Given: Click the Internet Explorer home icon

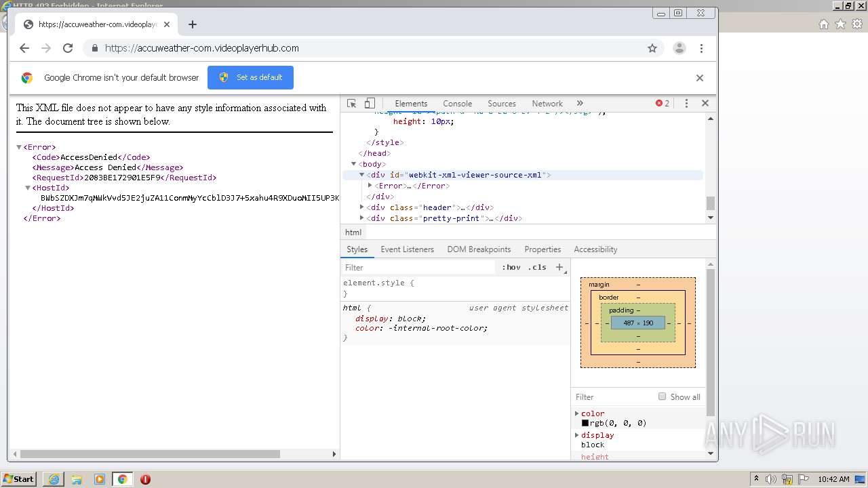Looking at the screenshot, I should point(823,24).
